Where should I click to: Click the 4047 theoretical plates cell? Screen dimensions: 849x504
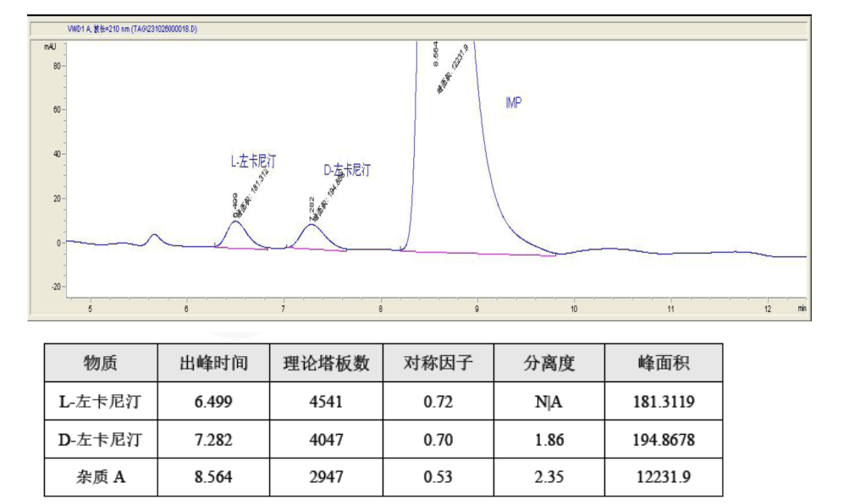(x=326, y=440)
